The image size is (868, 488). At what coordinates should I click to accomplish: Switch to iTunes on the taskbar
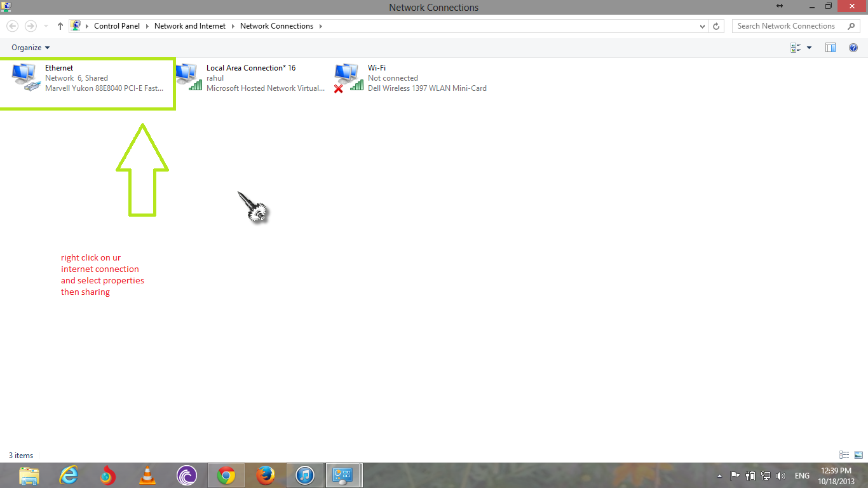(x=305, y=475)
